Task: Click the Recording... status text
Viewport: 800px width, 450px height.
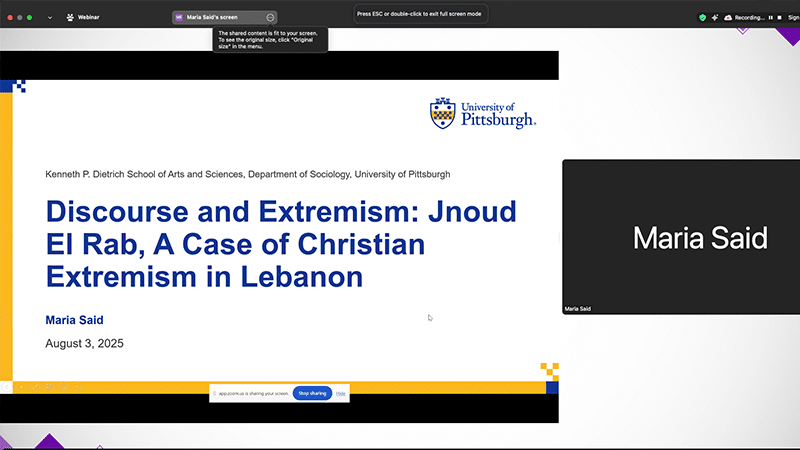Action: pos(749,17)
